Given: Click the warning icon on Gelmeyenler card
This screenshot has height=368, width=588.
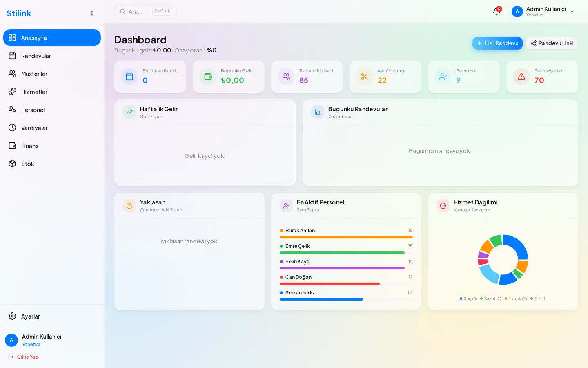Looking at the screenshot, I should 521,76.
